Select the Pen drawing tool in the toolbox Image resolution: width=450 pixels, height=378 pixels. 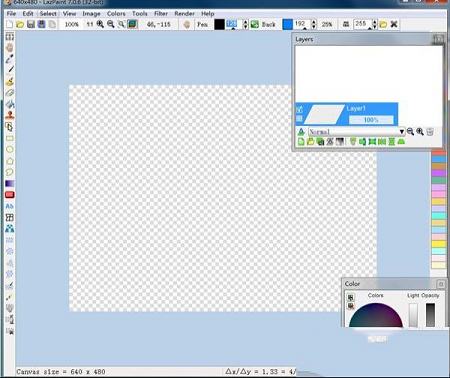click(x=10, y=70)
